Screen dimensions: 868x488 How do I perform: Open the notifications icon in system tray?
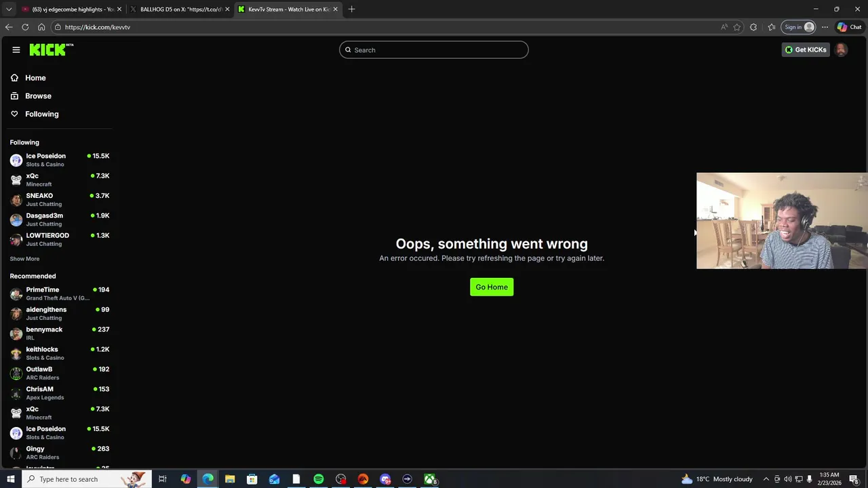[x=854, y=479]
